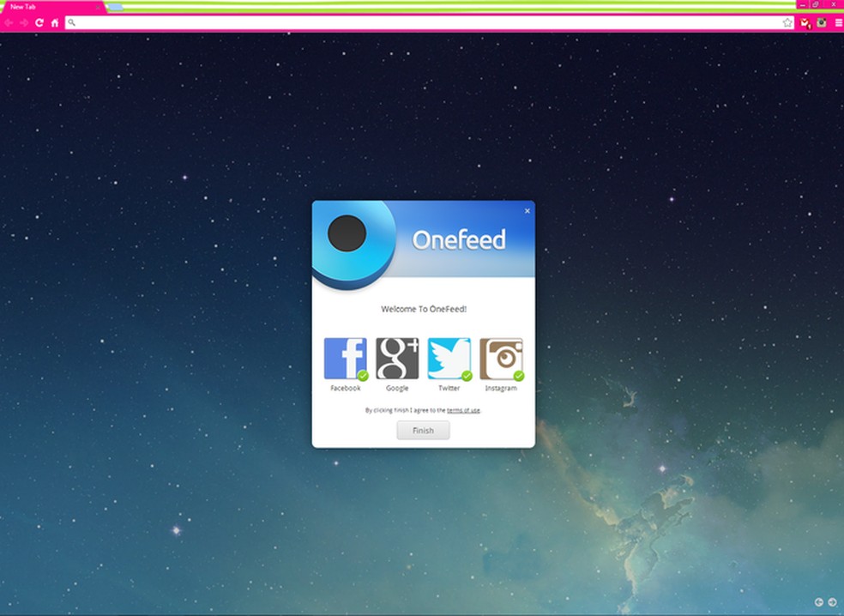Show previous wallpaper with left arrow
The image size is (844, 616).
click(x=819, y=602)
